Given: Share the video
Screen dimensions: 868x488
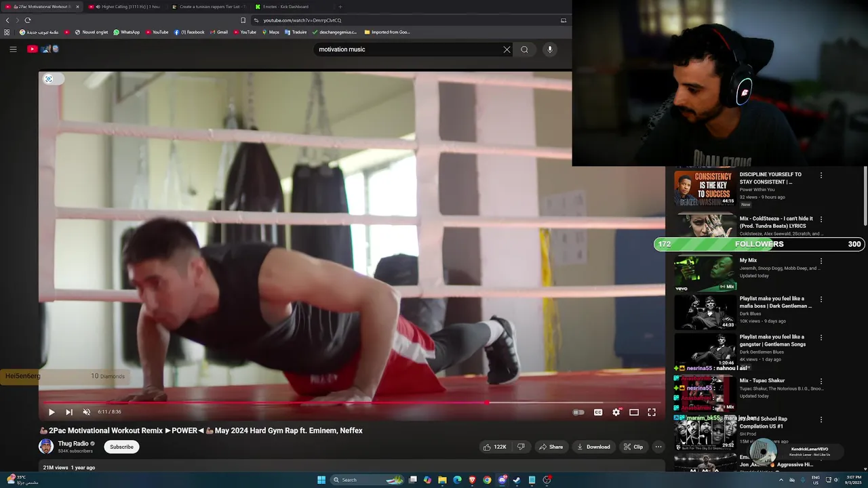Looking at the screenshot, I should coord(551,447).
